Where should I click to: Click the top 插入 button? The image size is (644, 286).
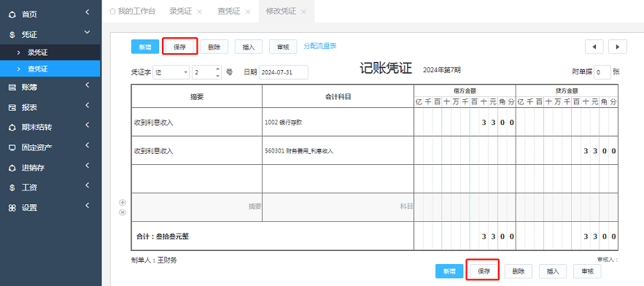point(249,47)
